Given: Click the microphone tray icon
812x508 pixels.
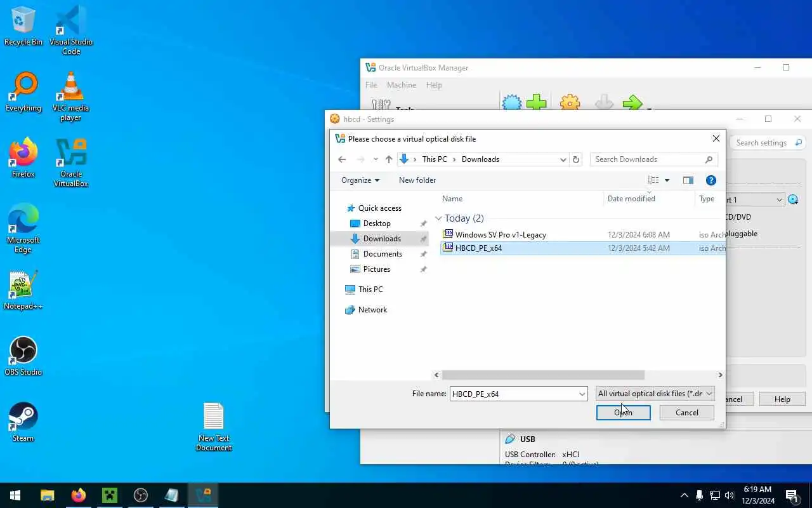Looking at the screenshot, I should coord(699,495).
